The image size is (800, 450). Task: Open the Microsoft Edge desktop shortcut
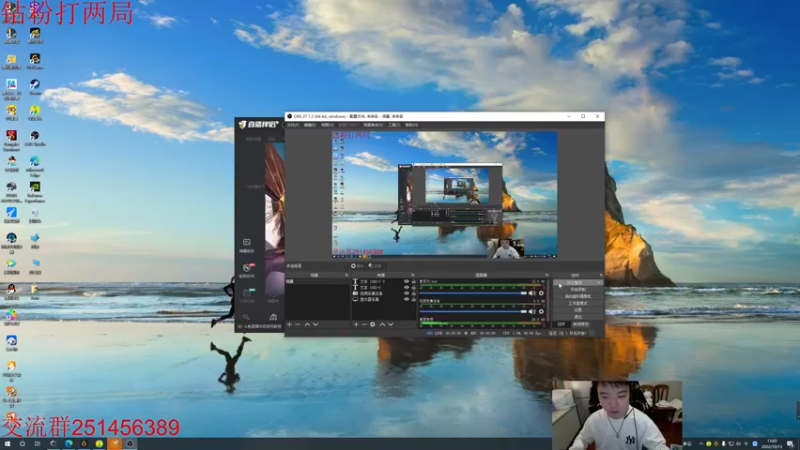35,166
